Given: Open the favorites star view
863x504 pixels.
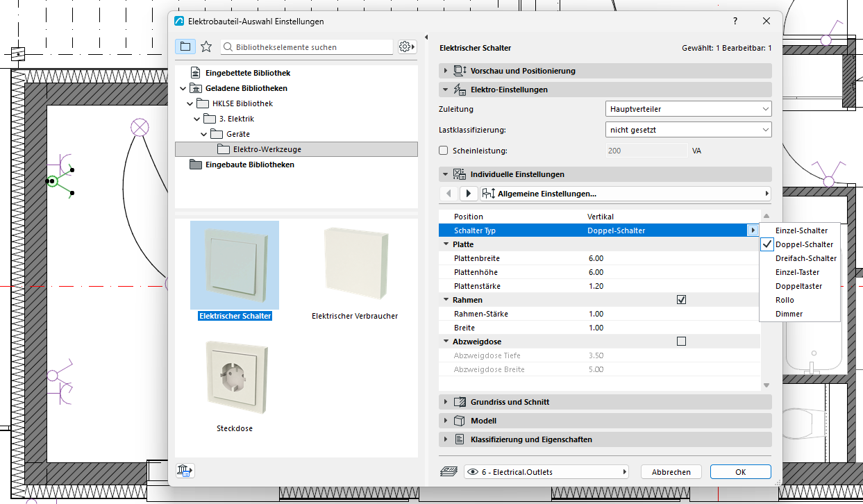Looking at the screenshot, I should [206, 47].
